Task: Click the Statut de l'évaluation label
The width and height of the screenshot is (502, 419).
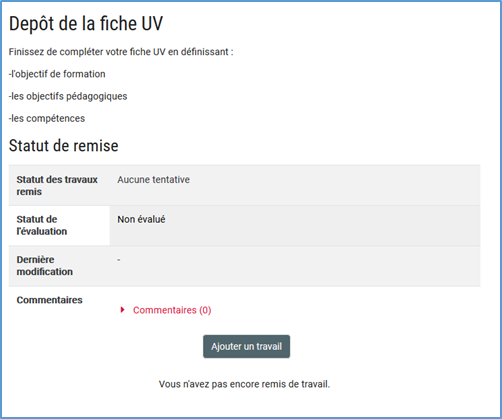Action: 42,225
